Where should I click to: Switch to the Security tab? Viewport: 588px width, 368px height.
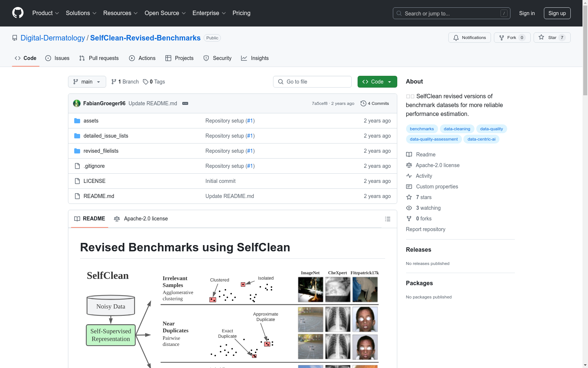218,58
